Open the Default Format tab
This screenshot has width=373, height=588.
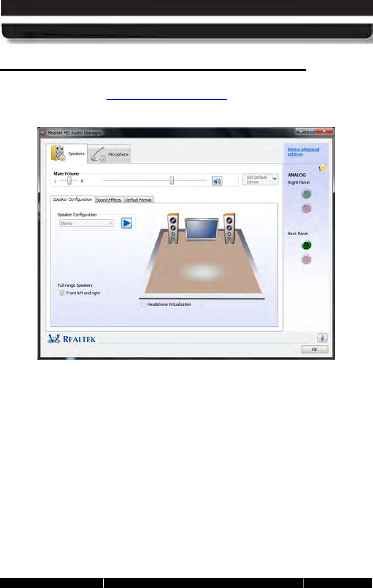point(138,200)
